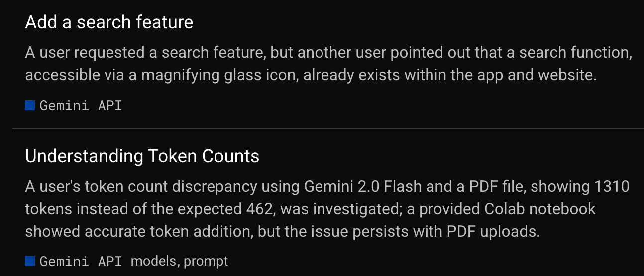Click "PDF uploads" at the excerpt's end
This screenshot has height=276, width=644.
click(493, 231)
